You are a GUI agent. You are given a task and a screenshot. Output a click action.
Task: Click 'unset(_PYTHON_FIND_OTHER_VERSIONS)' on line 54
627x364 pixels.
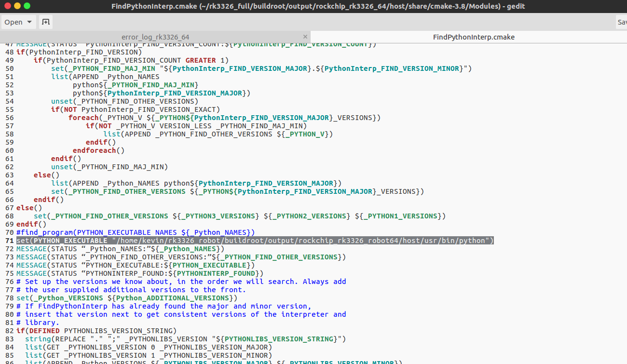click(125, 101)
